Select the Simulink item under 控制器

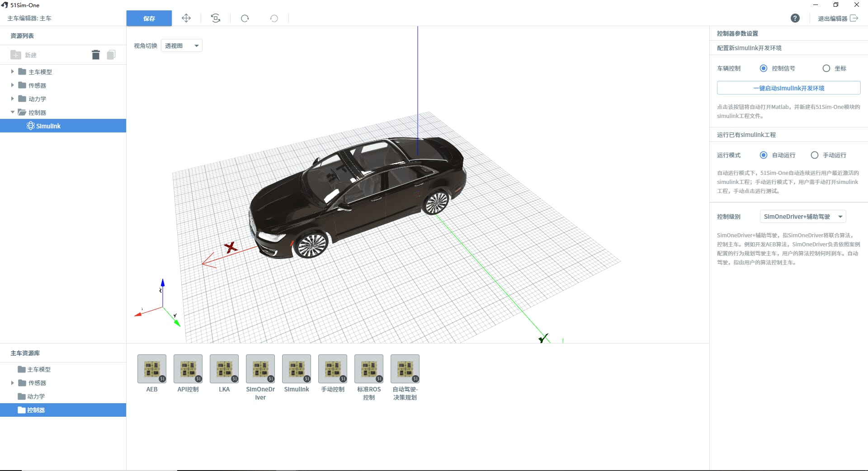pyautogui.click(x=63, y=126)
